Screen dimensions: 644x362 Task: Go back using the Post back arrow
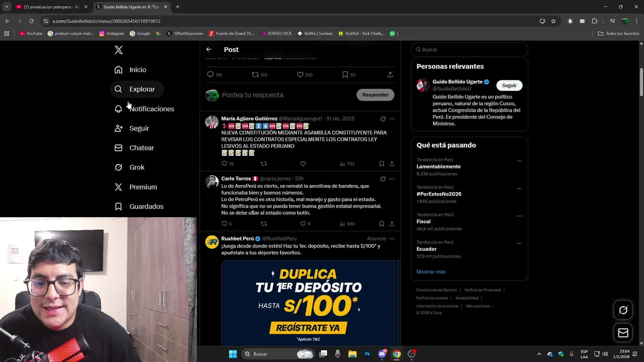[209, 49]
